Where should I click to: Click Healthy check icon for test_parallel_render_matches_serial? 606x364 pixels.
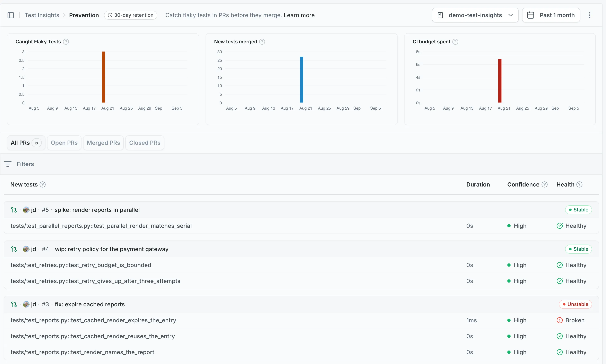(x=560, y=226)
